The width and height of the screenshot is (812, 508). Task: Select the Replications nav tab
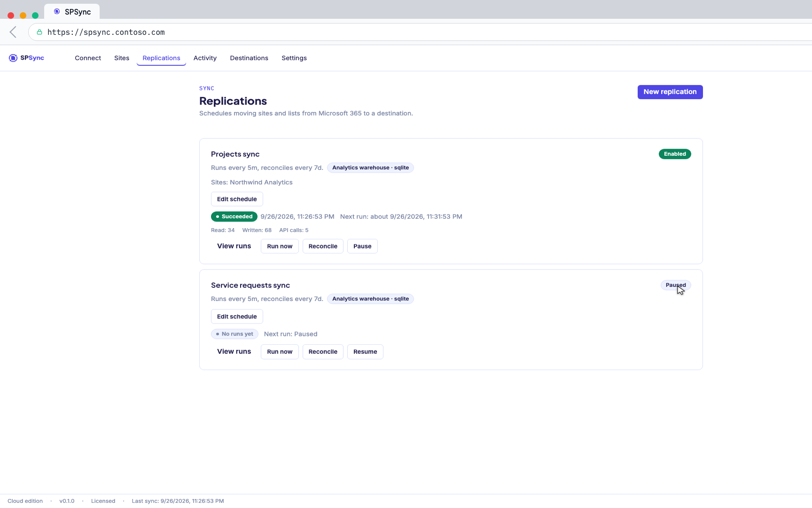pyautogui.click(x=161, y=58)
